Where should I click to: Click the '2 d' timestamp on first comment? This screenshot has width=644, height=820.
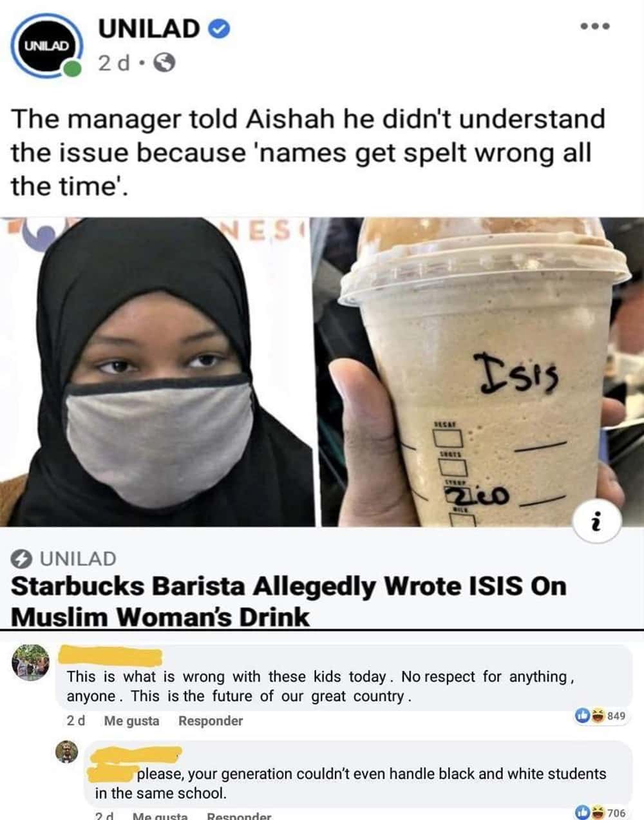coord(76,721)
